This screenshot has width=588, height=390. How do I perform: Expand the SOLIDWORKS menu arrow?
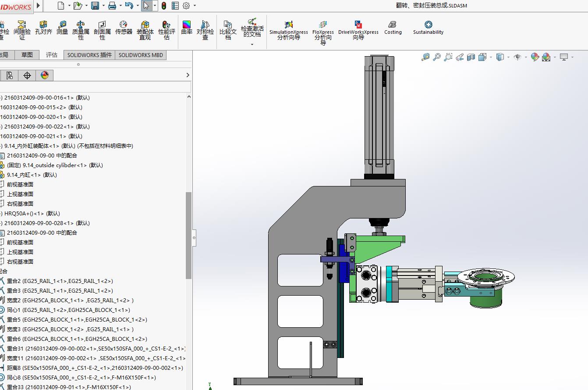click(x=39, y=6)
